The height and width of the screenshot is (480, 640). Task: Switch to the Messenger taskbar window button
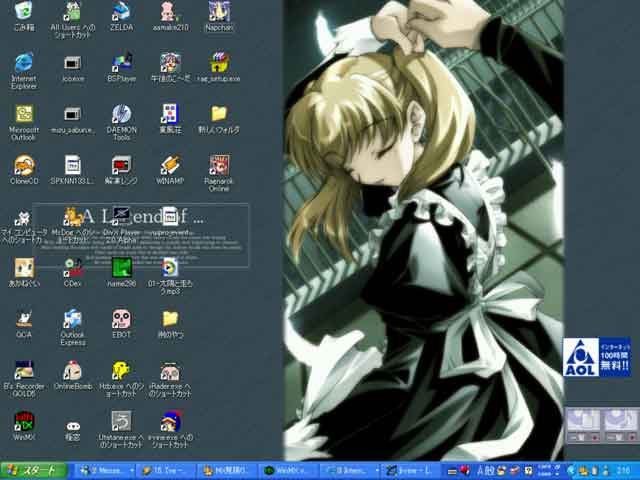pyautogui.click(x=104, y=470)
